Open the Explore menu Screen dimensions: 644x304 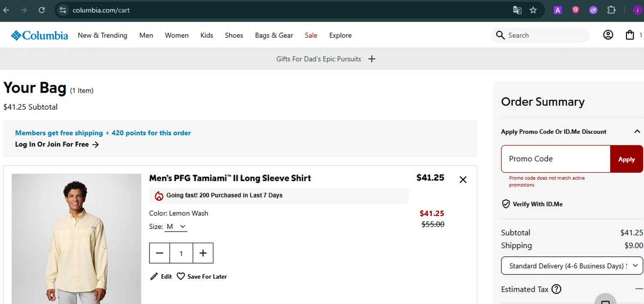[x=340, y=35]
